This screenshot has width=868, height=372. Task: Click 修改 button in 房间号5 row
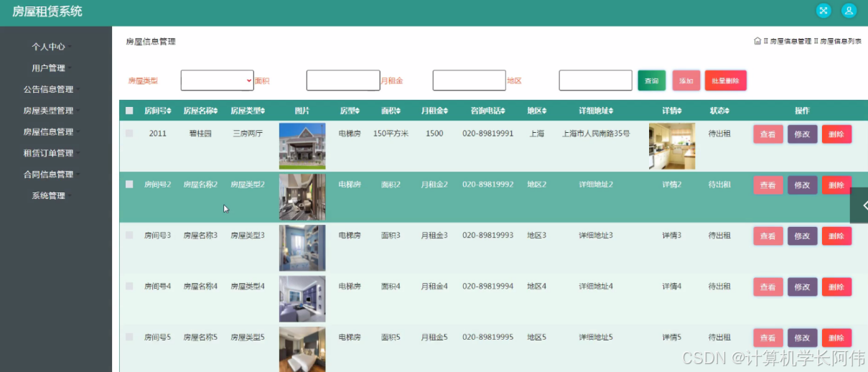pyautogui.click(x=803, y=338)
